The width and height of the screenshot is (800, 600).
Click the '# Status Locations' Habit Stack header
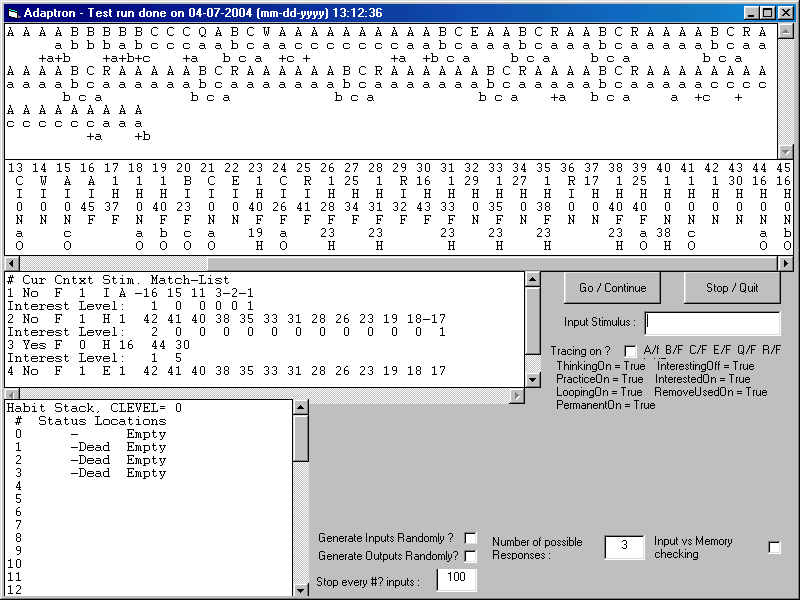pos(91,421)
